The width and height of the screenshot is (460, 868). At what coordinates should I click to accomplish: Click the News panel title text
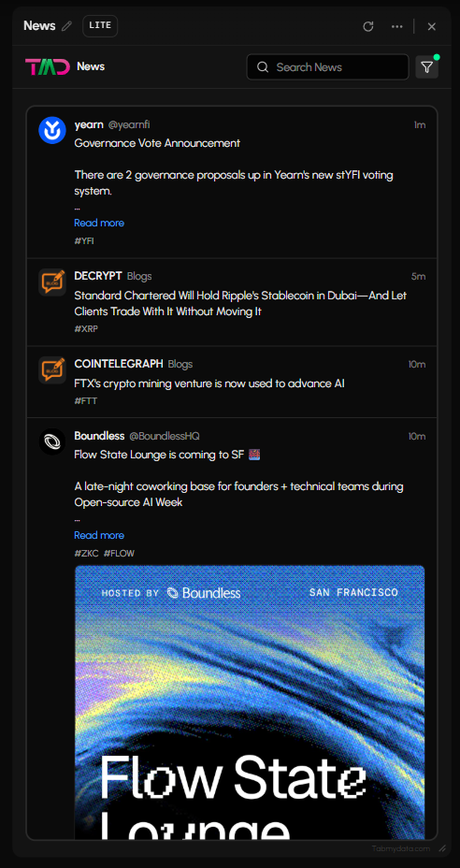(39, 26)
